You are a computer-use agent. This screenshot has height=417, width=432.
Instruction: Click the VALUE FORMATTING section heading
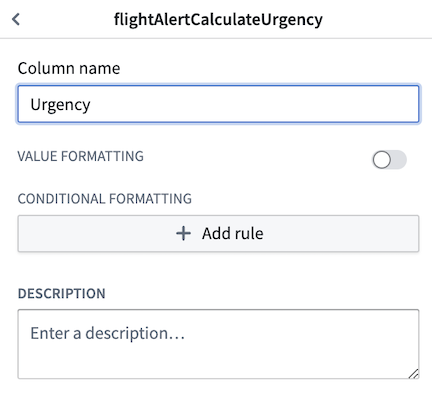(x=81, y=156)
